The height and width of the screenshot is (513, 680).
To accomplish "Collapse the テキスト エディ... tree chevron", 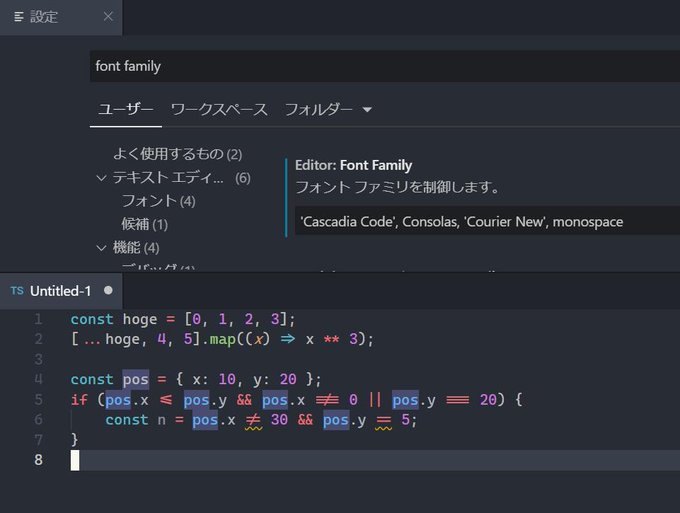I will 101,178.
